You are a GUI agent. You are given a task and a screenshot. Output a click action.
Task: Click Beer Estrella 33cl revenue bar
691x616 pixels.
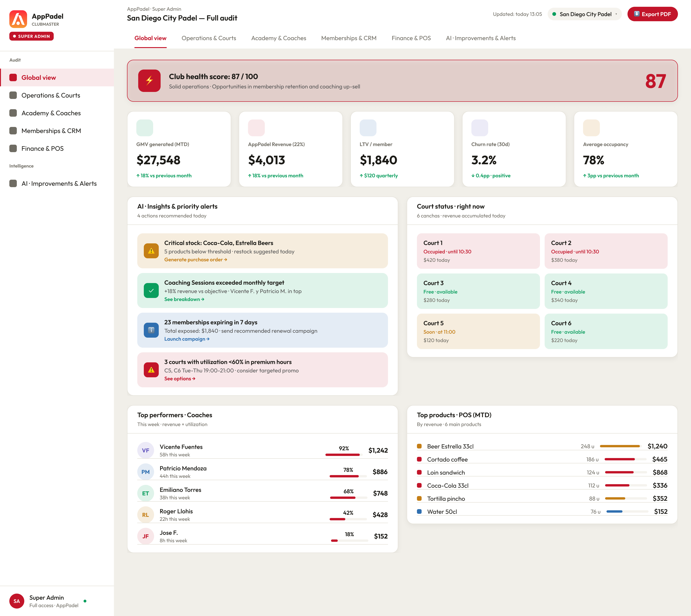pyautogui.click(x=621, y=446)
